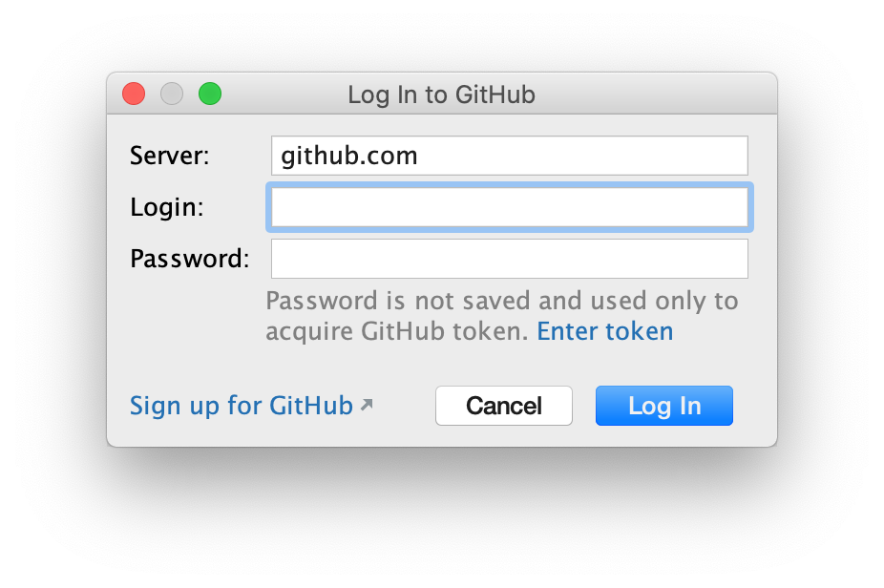Focus the Server input field
Image resolution: width=884 pixels, height=588 pixels.
pos(573,156)
